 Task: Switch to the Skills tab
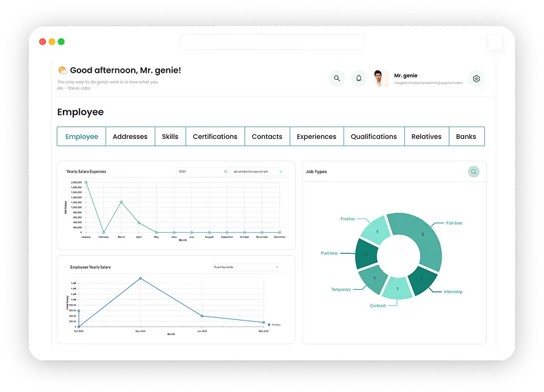[170, 136]
